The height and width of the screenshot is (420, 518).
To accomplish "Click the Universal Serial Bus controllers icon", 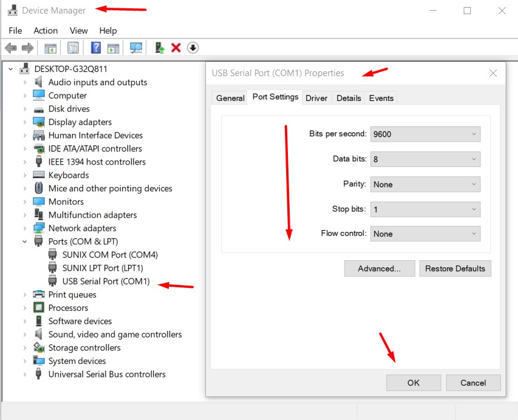I will (x=39, y=373).
